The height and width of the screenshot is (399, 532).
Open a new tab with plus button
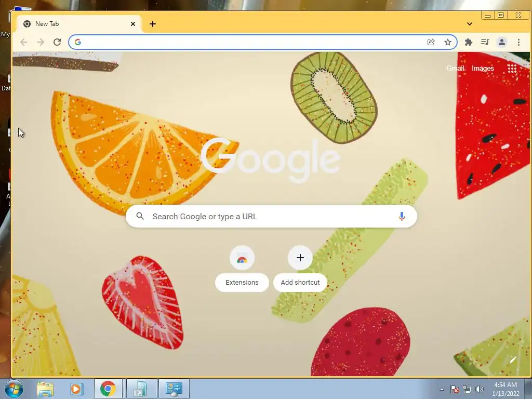(x=153, y=24)
